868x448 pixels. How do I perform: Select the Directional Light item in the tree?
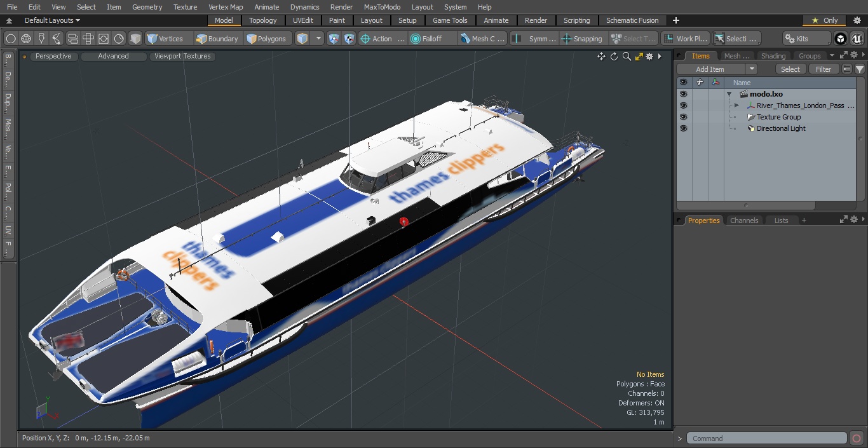pyautogui.click(x=781, y=128)
